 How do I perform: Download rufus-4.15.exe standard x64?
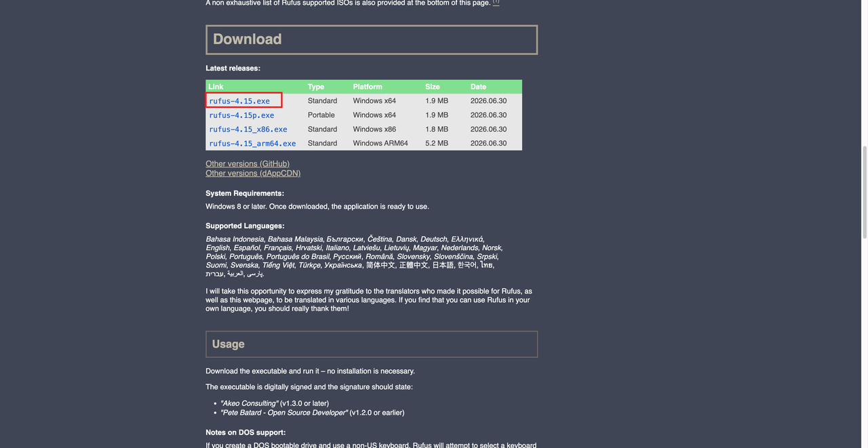[239, 101]
